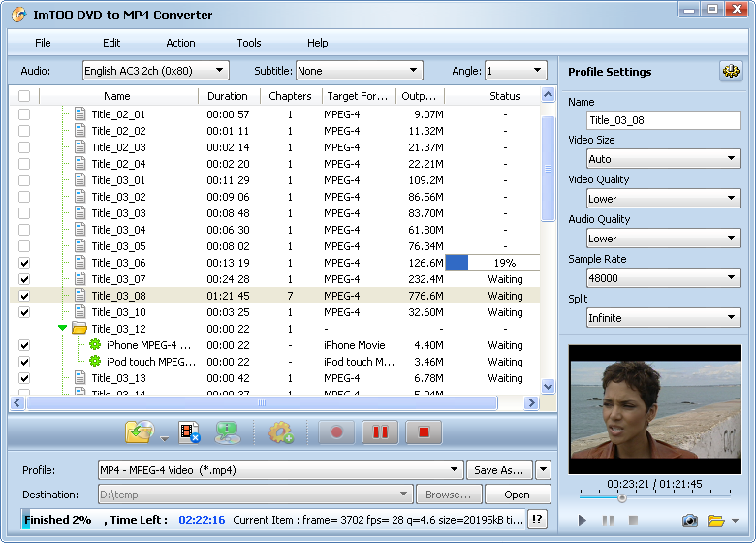Click the Title_03_08 document icon
Viewport: 756px width, 543px height.
click(x=80, y=295)
